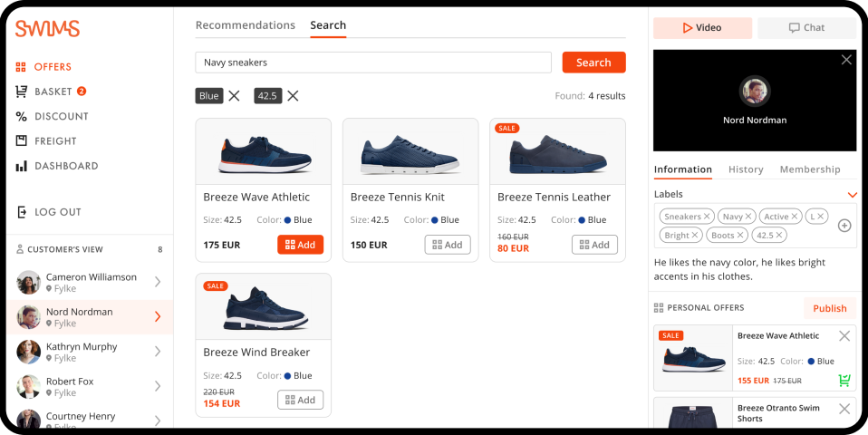Open the Basket with 2 items
868x435 pixels.
51,92
